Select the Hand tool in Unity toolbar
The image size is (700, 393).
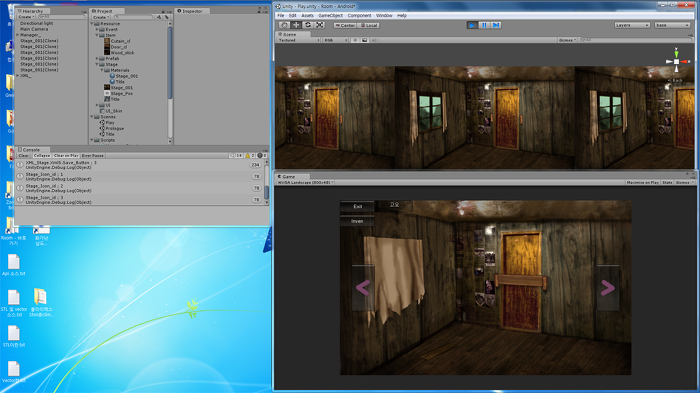tap(284, 25)
